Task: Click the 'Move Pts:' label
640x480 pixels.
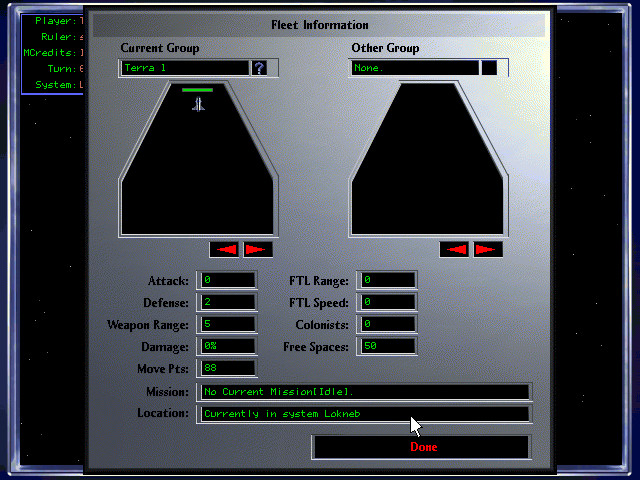Action: pyautogui.click(x=163, y=369)
